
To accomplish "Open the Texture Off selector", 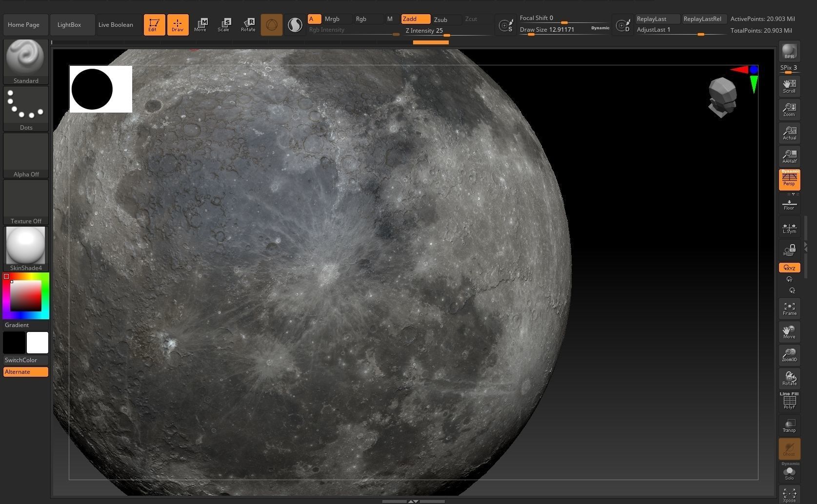I will pos(25,202).
